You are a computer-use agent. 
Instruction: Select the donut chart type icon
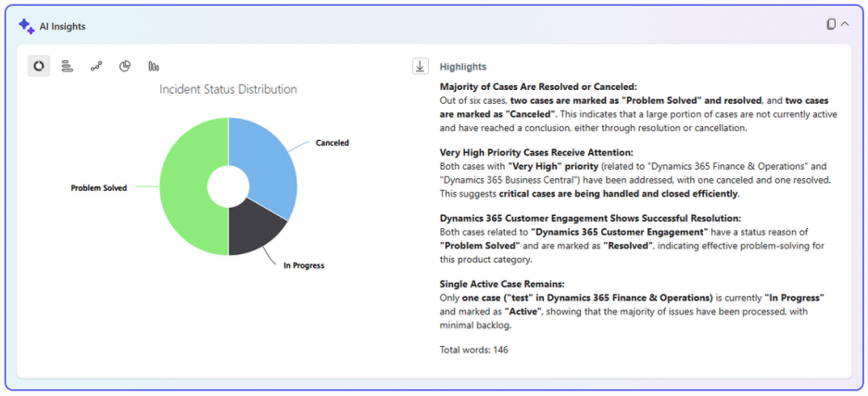click(x=39, y=66)
